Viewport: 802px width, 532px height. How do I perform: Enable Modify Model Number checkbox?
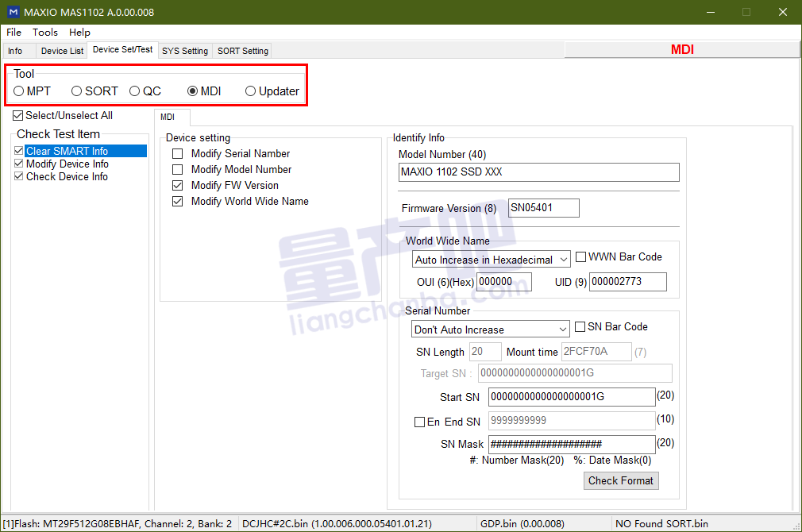pyautogui.click(x=178, y=169)
